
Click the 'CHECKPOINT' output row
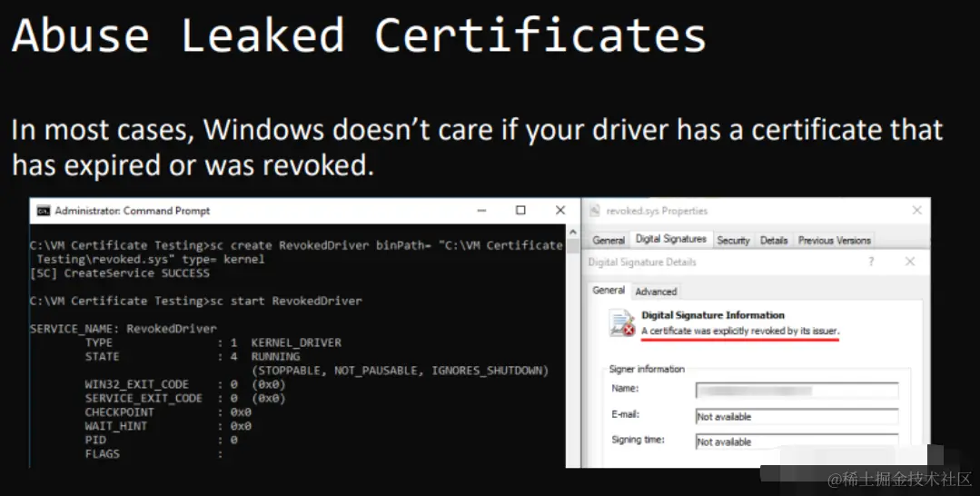coord(168,412)
